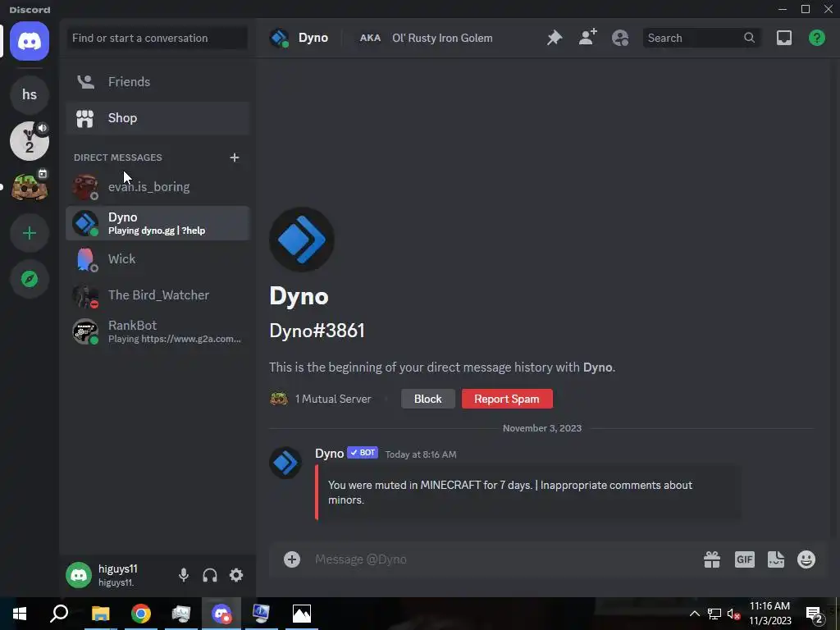View 1 Mutual Server
The height and width of the screenshot is (630, 840).
(x=321, y=399)
